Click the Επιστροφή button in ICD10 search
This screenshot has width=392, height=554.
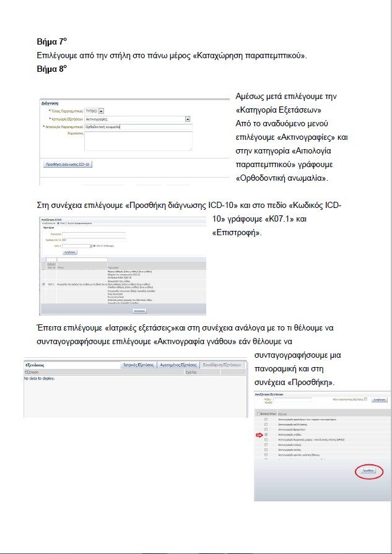click(139, 311)
